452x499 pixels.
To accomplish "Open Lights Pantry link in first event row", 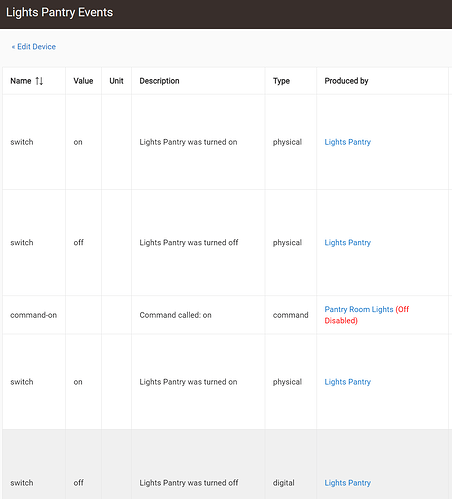I will tap(348, 142).
